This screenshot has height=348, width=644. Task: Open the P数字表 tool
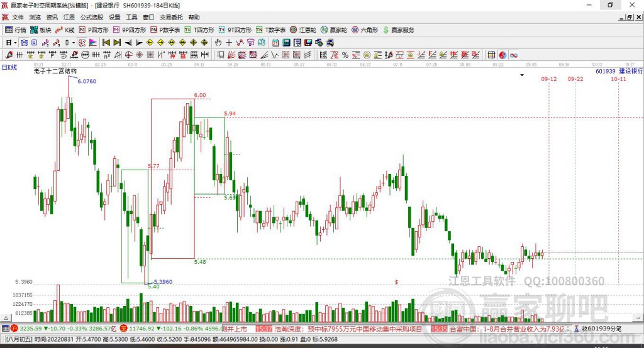[x=165, y=30]
